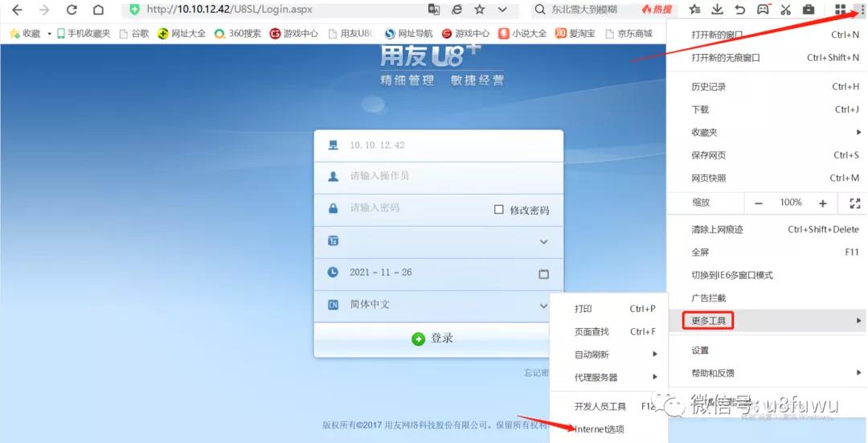Open the toolbox briefcase icon
The width and height of the screenshot is (868, 443).
809,10
